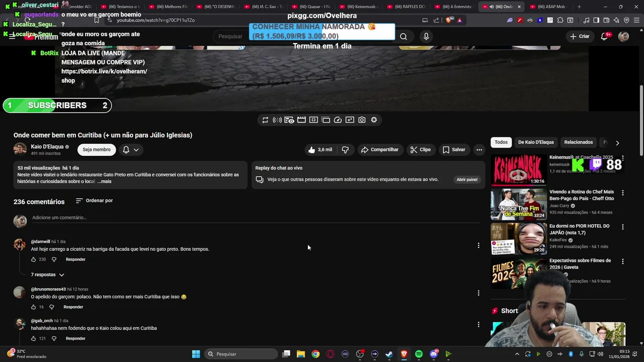The image size is (644, 362).
Task: Select the Todos filter chip
Action: [x=501, y=142]
